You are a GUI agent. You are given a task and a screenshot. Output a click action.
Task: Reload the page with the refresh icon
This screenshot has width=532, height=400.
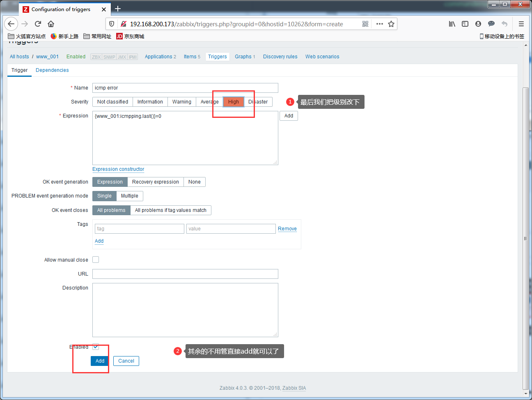pyautogui.click(x=38, y=24)
